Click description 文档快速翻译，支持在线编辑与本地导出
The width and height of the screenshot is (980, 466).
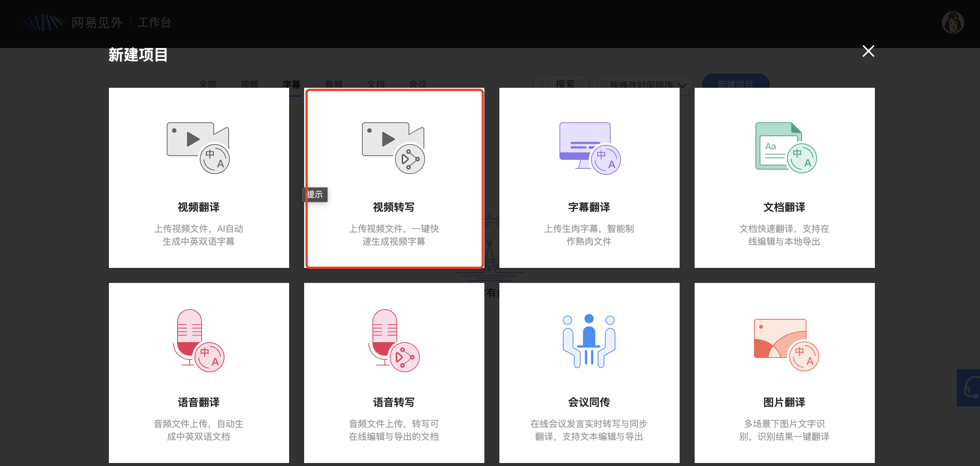(784, 235)
